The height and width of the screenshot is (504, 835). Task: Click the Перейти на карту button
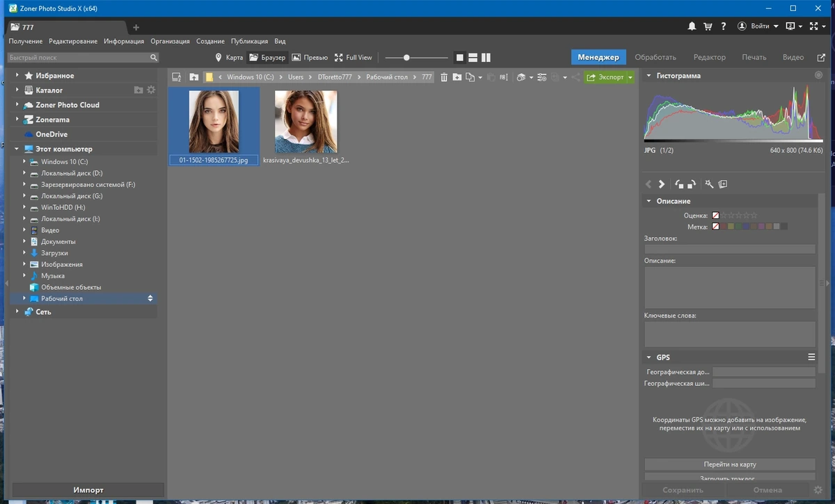(x=730, y=464)
